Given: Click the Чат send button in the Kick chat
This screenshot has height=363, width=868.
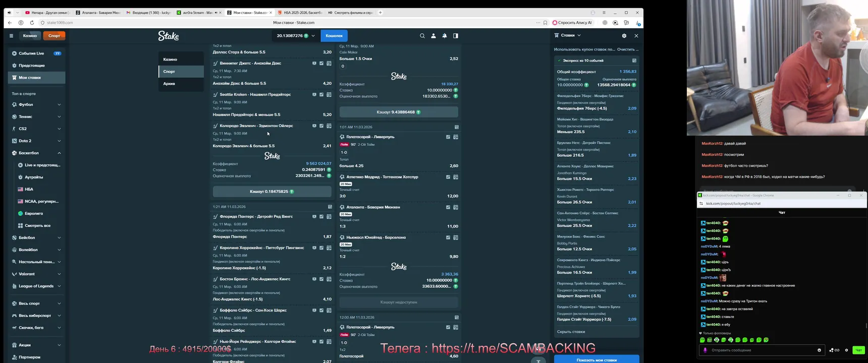Looking at the screenshot, I should tap(858, 350).
